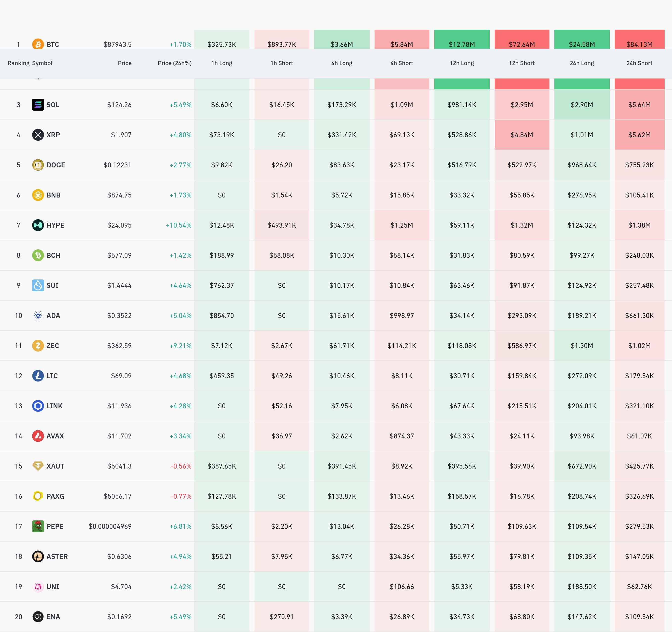
Task: Click the UNI unicorn icon
Action: click(x=38, y=586)
